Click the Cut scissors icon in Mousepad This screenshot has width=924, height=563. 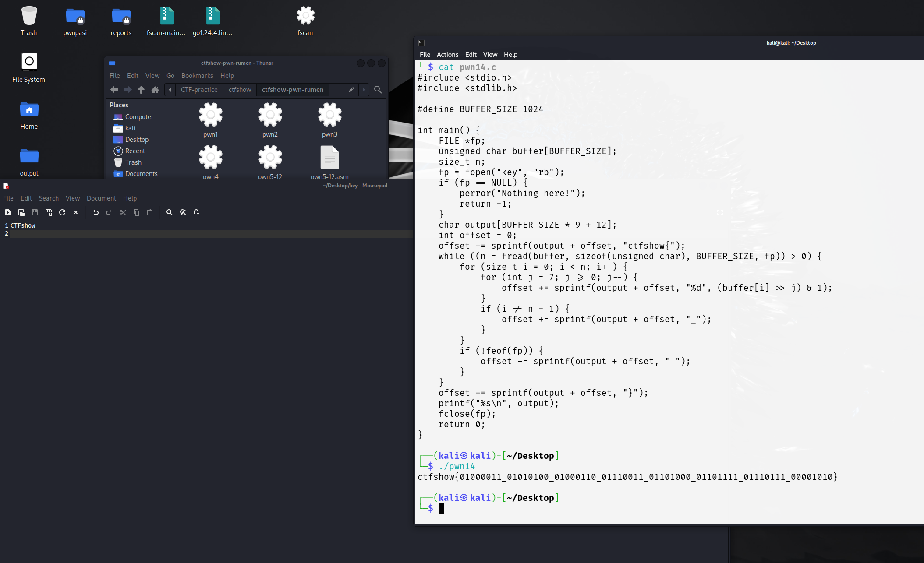123,212
